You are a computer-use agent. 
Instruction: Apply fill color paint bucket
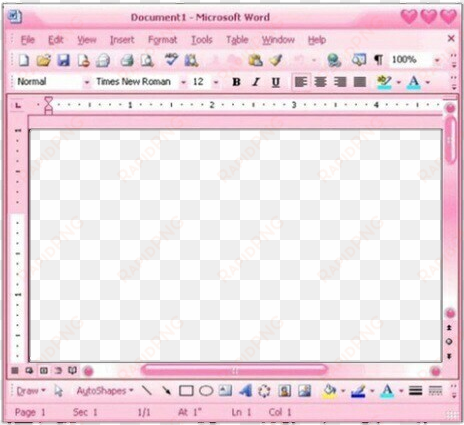329,391
